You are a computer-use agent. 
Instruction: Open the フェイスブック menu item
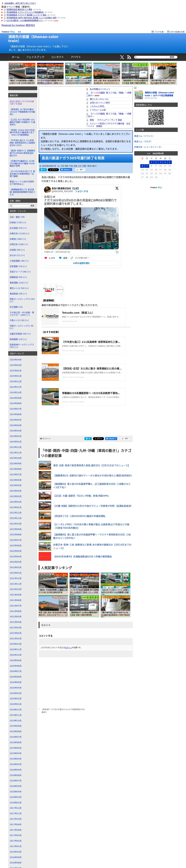35,57
